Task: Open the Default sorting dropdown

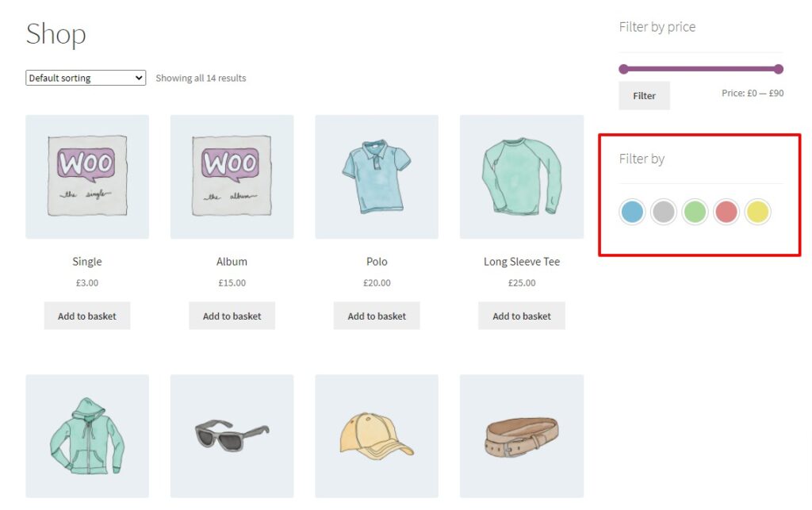Action: tap(85, 78)
